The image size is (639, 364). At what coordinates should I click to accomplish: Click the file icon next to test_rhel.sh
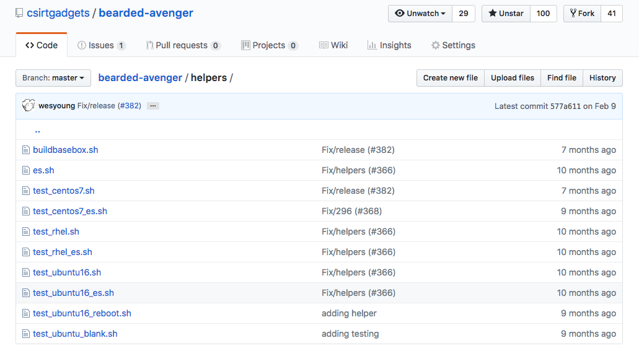25,232
